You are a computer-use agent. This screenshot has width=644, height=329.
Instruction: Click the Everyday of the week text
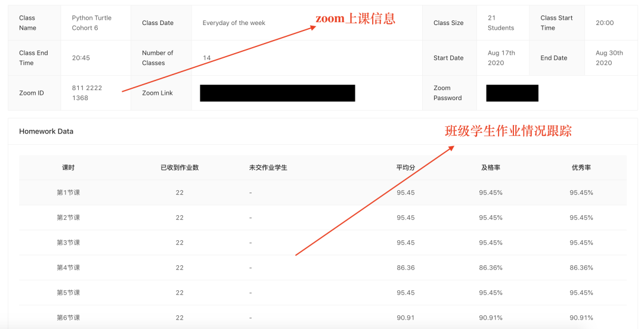pyautogui.click(x=234, y=23)
